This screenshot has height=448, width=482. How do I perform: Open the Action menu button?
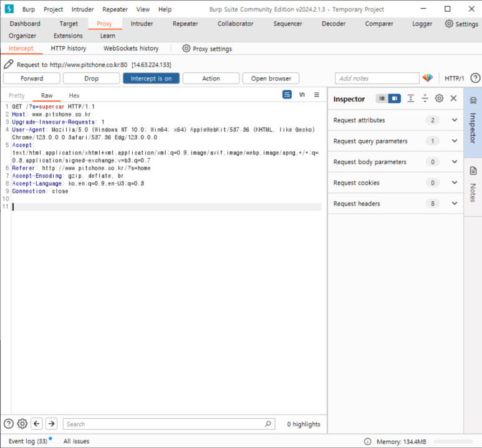[x=211, y=79]
